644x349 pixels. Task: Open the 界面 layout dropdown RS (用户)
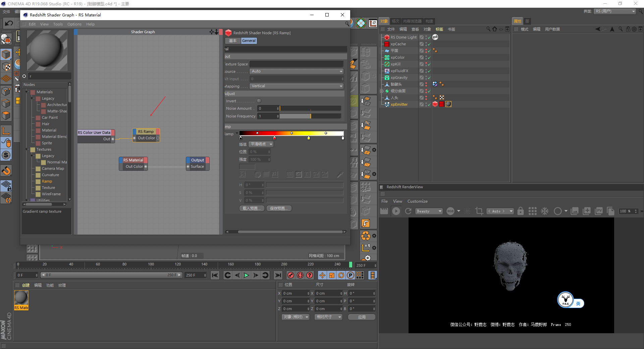click(x=615, y=11)
